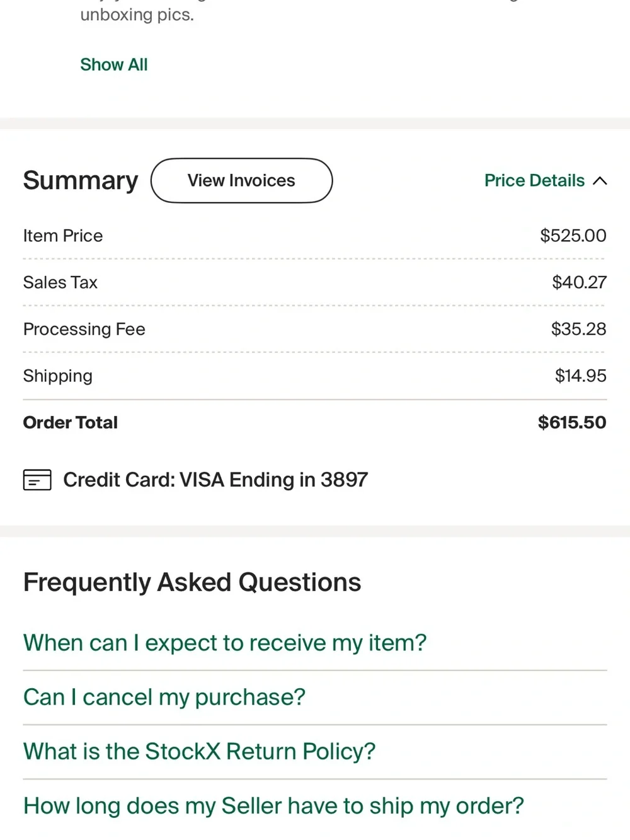Click the Credit Card VISA Ending in 3897 text
Image resolution: width=630 pixels, height=840 pixels.
coord(215,480)
